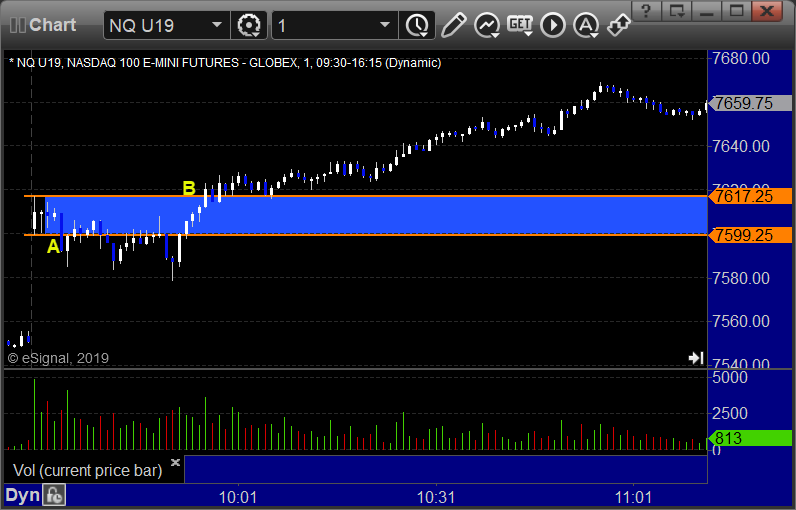
Task: Open the studies chart-line icon
Action: pyautogui.click(x=487, y=25)
